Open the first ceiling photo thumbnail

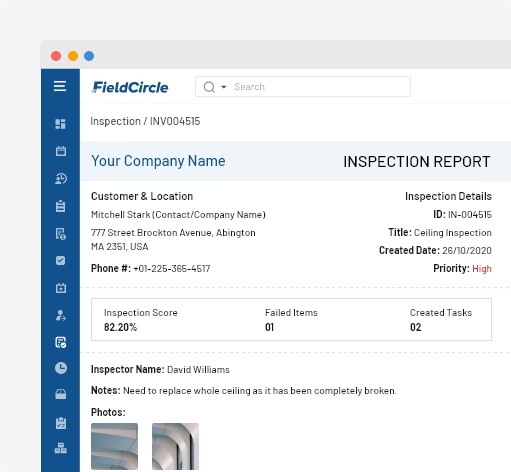(114, 446)
